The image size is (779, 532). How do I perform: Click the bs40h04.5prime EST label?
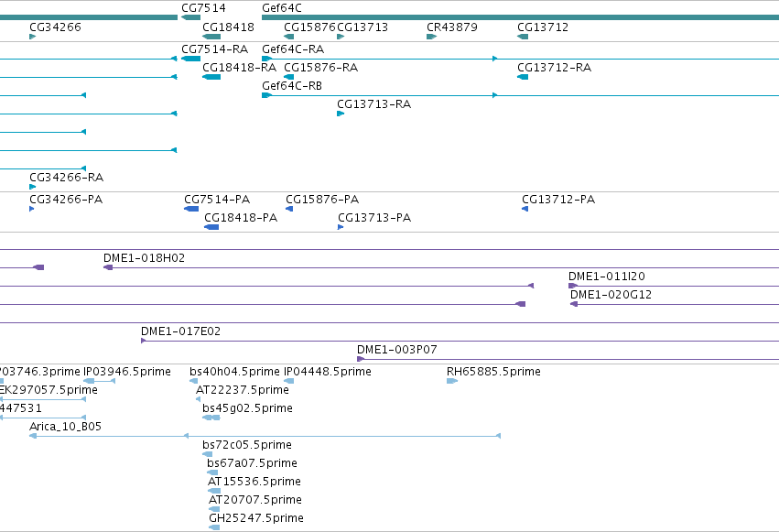click(234, 372)
